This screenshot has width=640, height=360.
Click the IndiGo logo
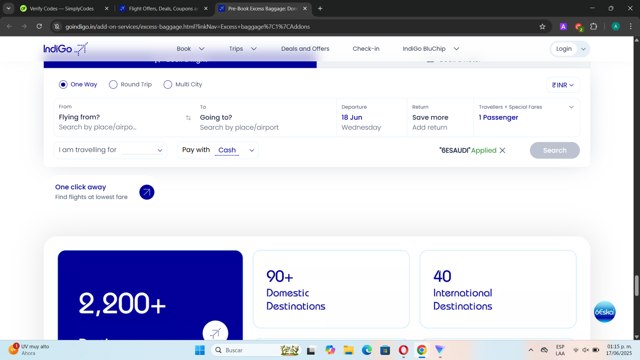click(x=65, y=49)
